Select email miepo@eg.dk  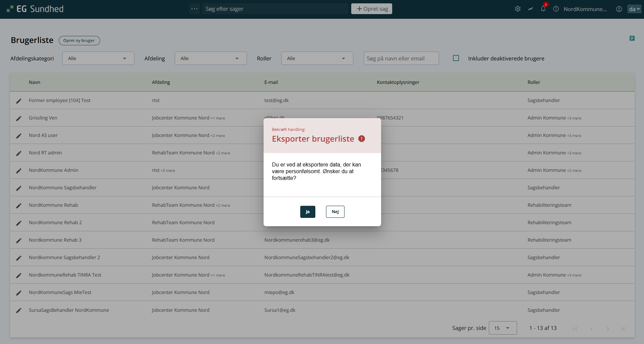pyautogui.click(x=279, y=292)
